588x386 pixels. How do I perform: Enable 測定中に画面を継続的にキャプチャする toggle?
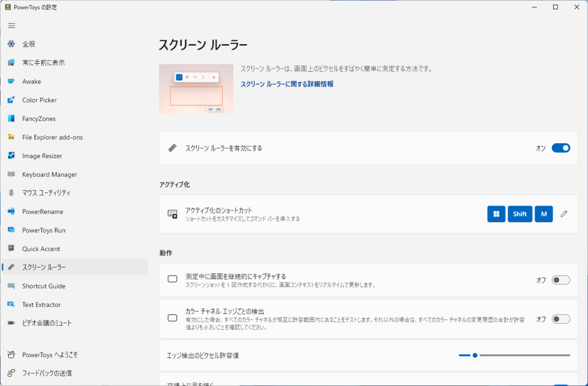click(561, 280)
